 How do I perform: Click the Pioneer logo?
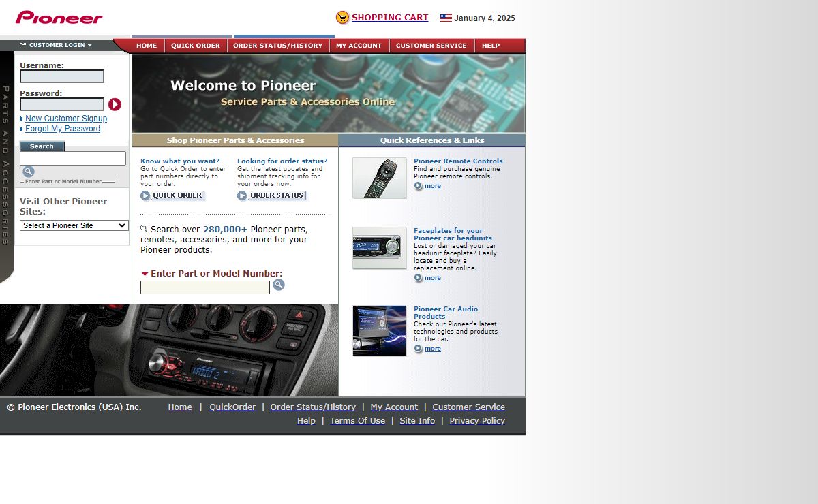tap(59, 18)
